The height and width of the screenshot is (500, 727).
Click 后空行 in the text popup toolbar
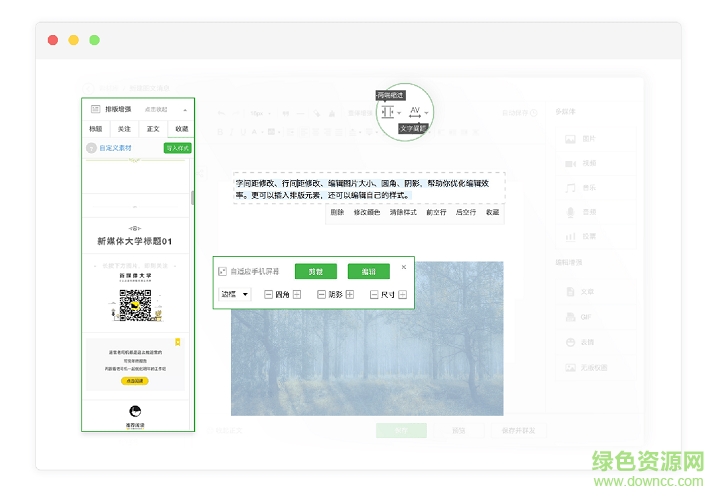click(466, 212)
